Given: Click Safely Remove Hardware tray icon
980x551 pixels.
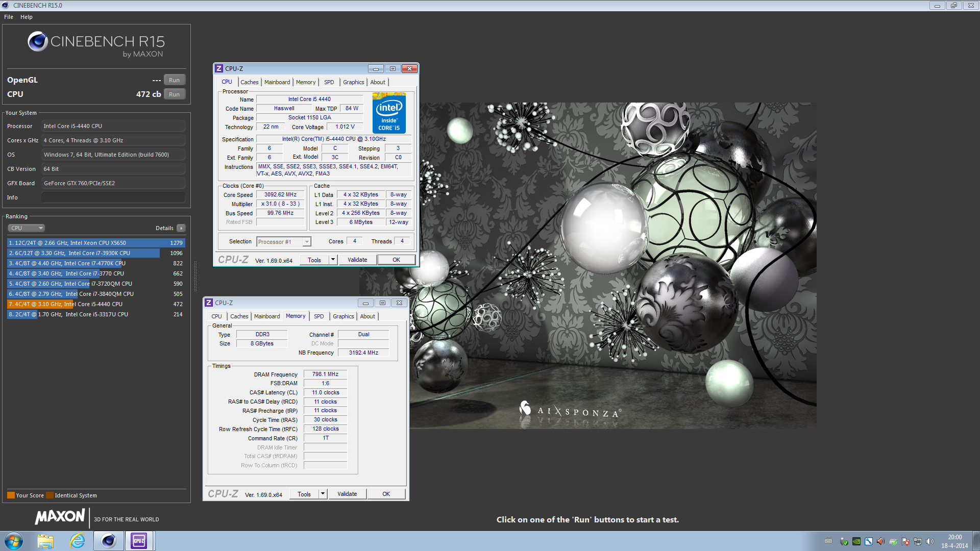Looking at the screenshot, I should [844, 541].
